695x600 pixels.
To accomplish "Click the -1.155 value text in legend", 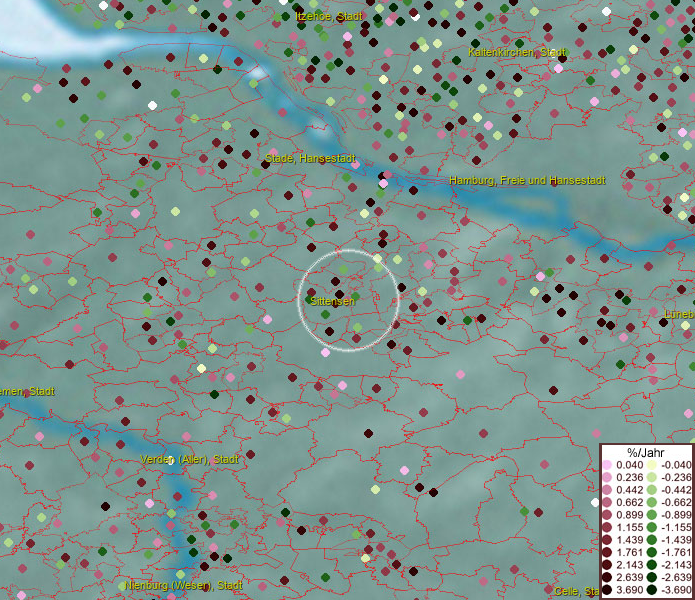I will pos(676,527).
